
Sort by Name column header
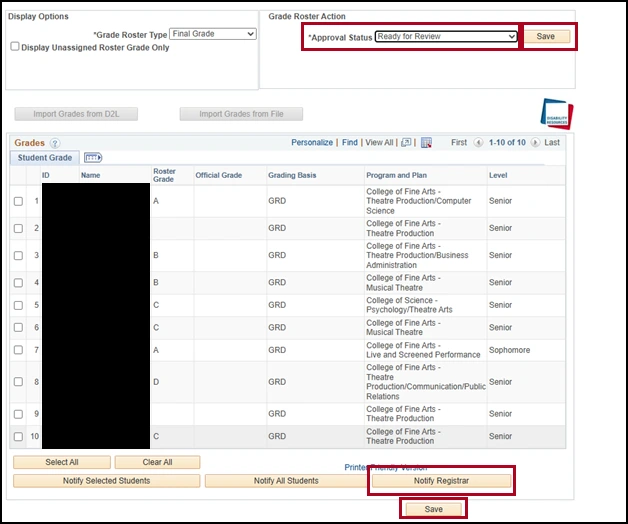coord(91,175)
